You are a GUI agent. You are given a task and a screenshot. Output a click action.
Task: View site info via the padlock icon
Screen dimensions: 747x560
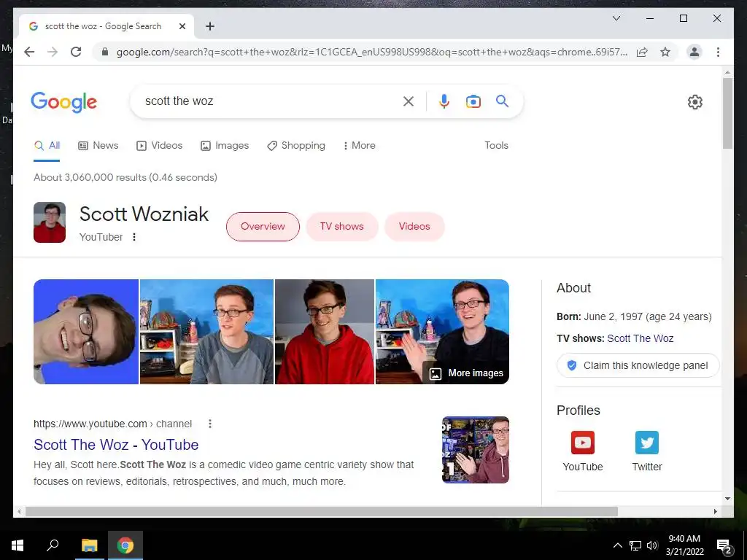(105, 52)
